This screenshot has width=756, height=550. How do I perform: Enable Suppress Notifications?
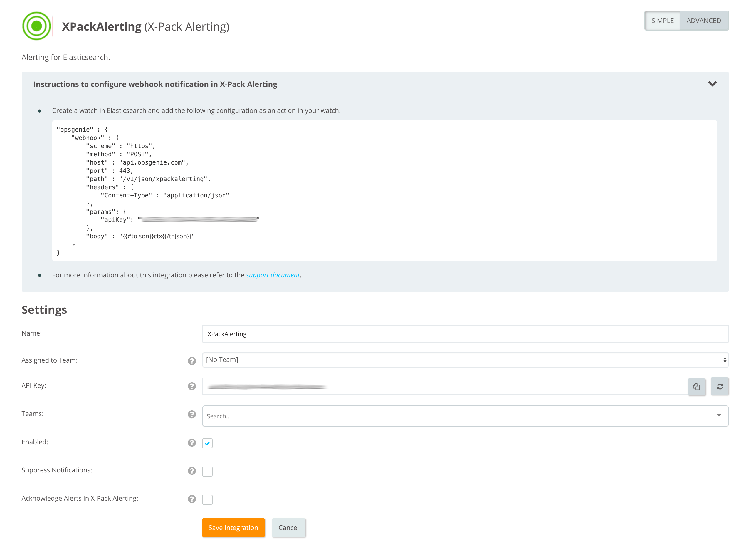pyautogui.click(x=207, y=471)
